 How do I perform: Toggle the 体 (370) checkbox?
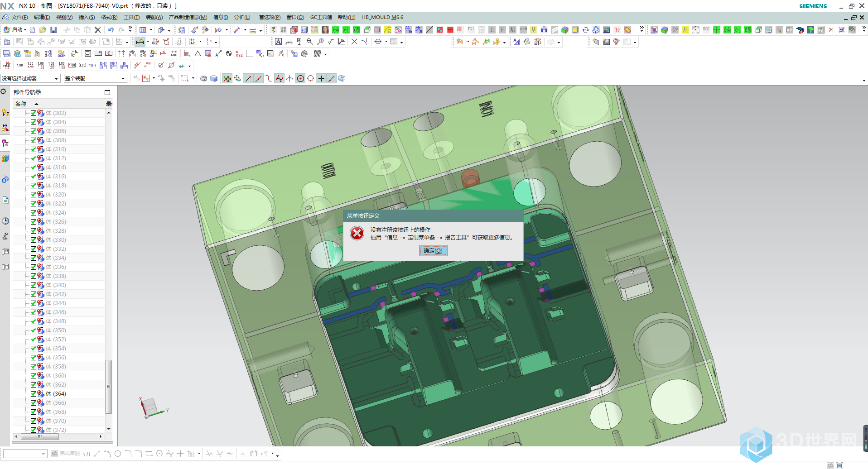[34, 421]
